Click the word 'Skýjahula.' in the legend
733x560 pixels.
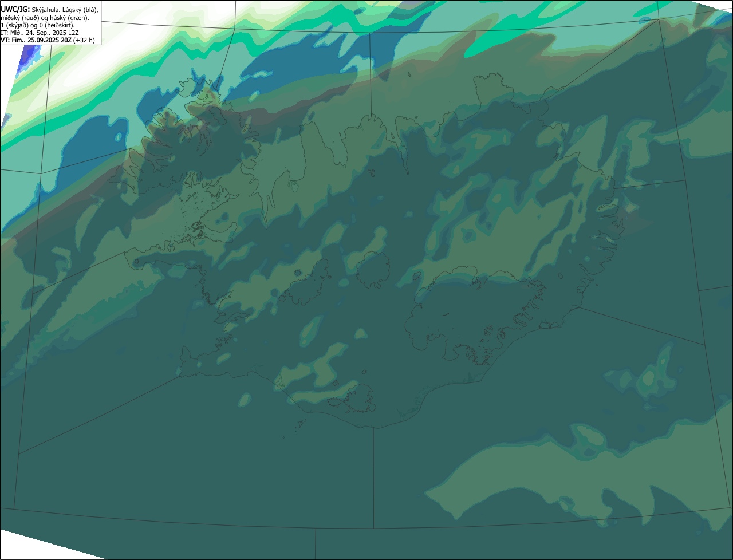(x=46, y=10)
